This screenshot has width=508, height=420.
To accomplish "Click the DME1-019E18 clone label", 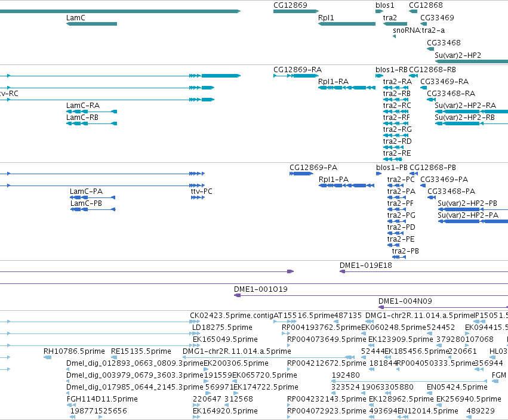I will pos(366,265).
